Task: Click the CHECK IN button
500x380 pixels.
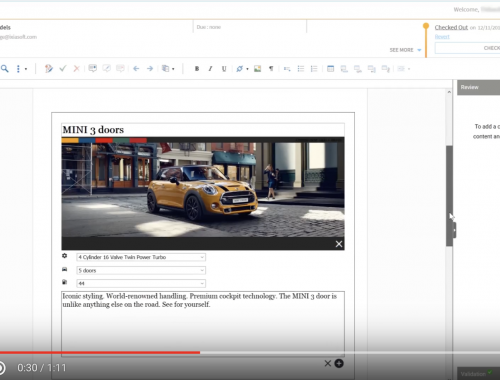Action: tap(468, 48)
